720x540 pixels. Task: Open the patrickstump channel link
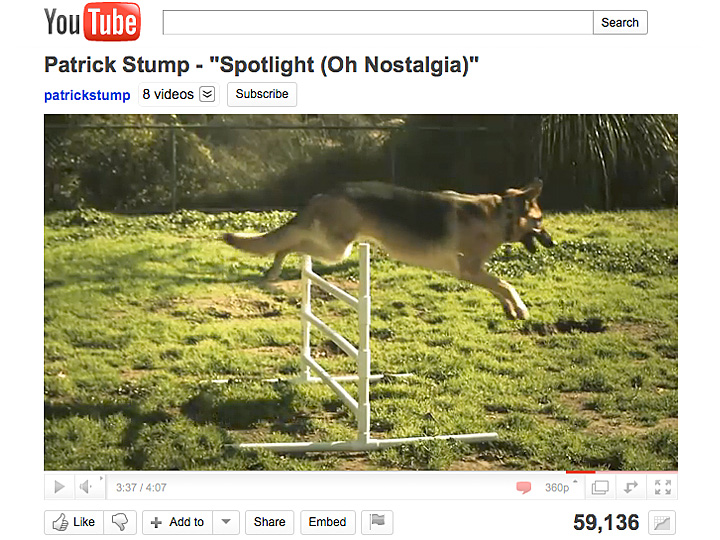(87, 95)
